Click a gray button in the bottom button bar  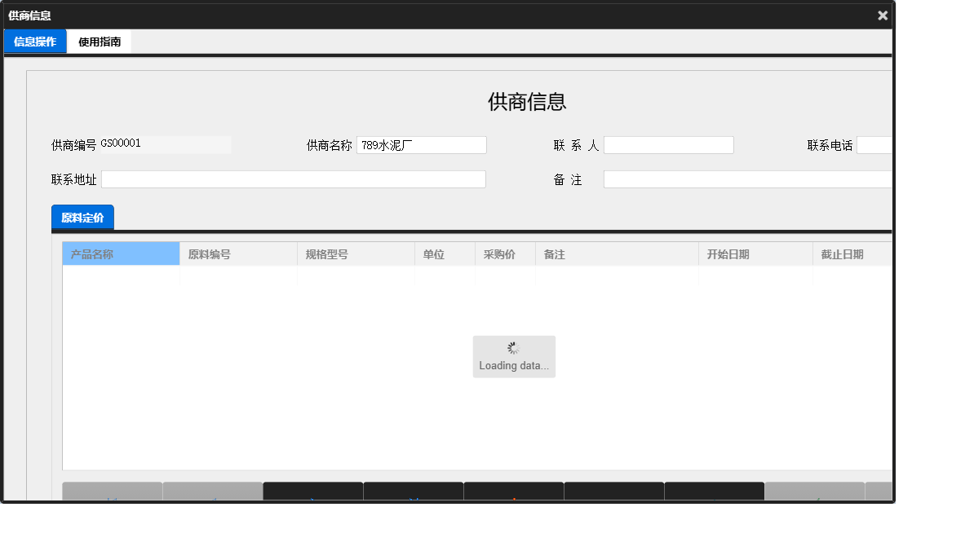pos(112,490)
